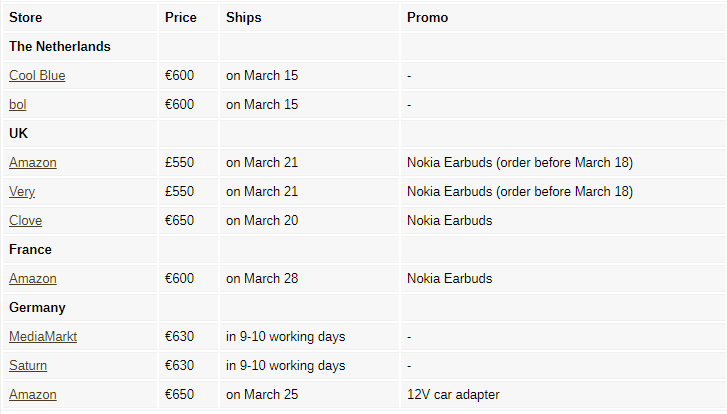This screenshot has height=414, width=727.
Task: Visit the Saturn store link
Action: (28, 365)
